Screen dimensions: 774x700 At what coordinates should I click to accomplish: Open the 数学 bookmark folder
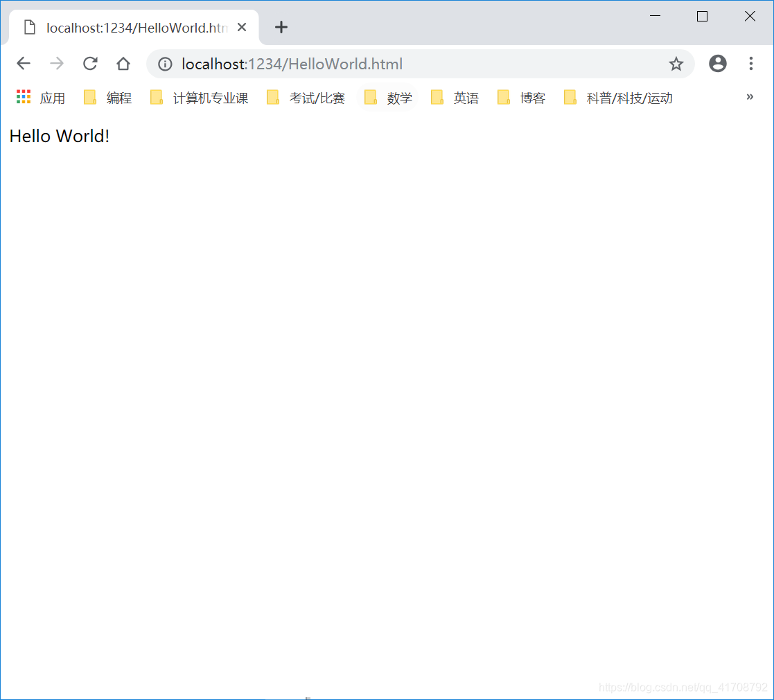coord(388,98)
